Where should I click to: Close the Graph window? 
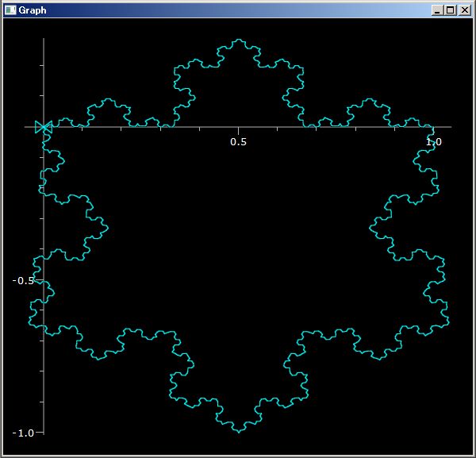click(464, 10)
